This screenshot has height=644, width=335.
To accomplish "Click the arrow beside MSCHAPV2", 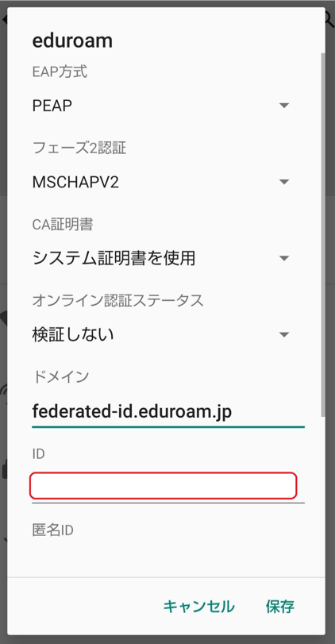I will [284, 182].
